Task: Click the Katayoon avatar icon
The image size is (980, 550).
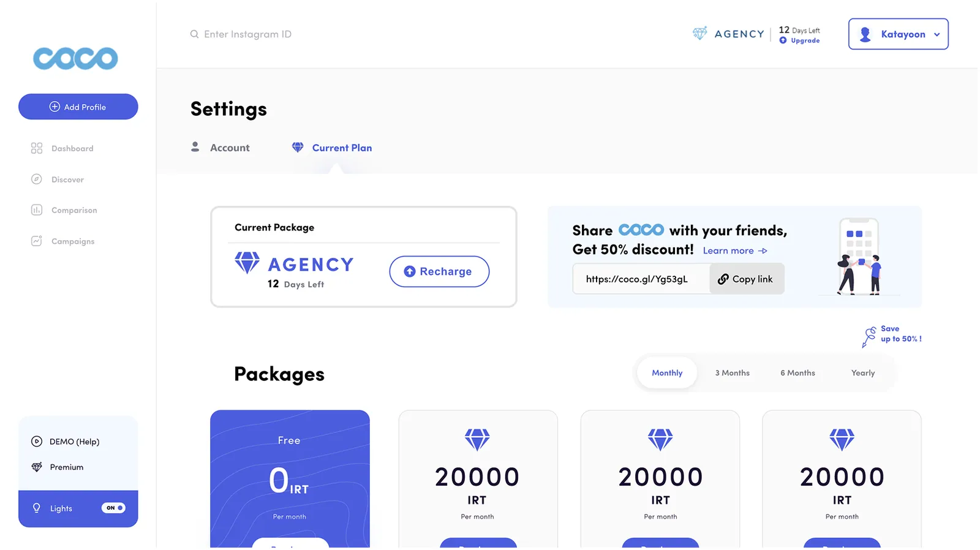Action: pos(865,34)
